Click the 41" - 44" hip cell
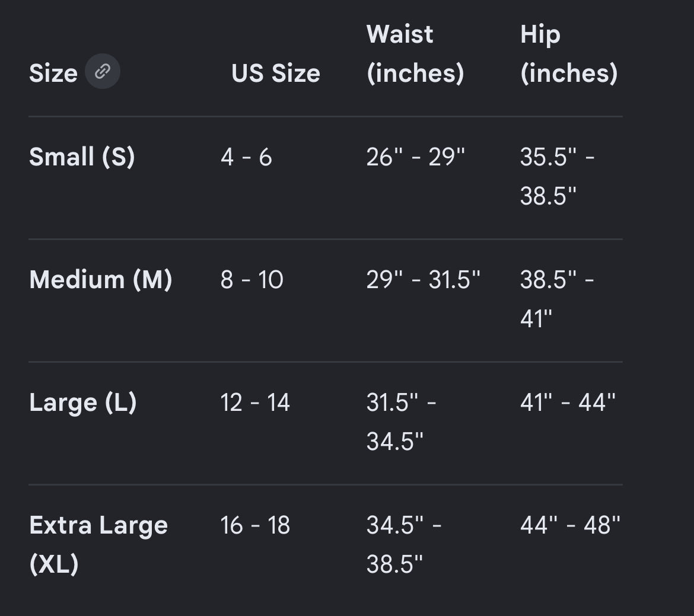 (568, 403)
